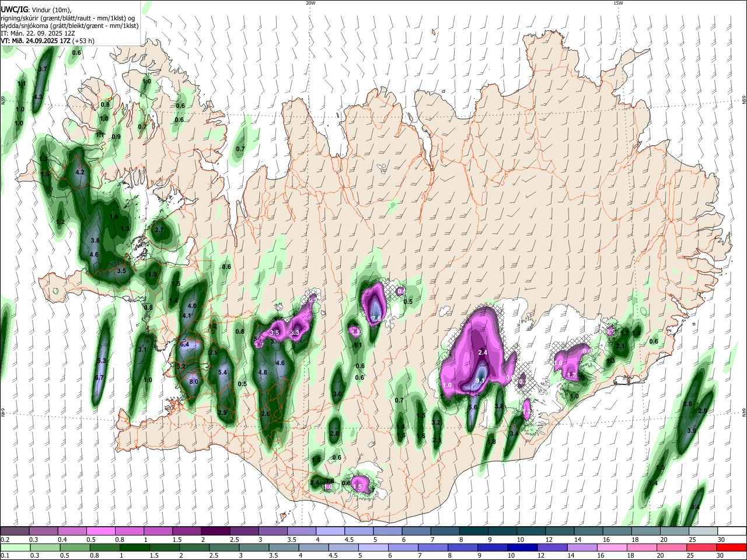Click the precipitation value 3.7 on the map
The height and width of the screenshot is (560, 747).
(42, 69)
